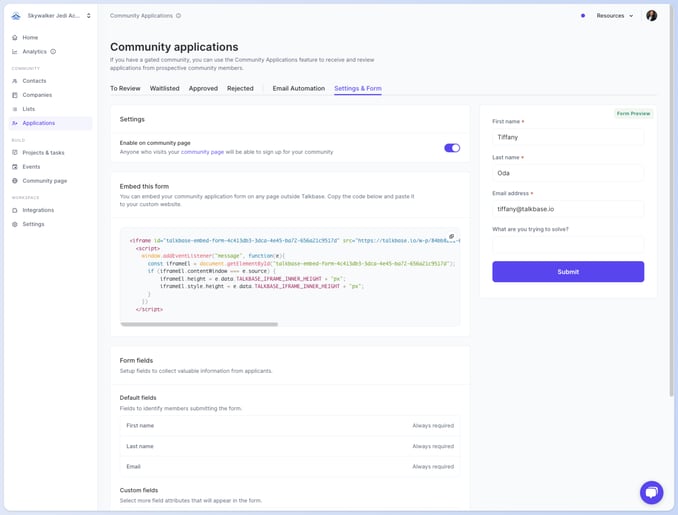Click the Events calendar icon
The height and width of the screenshot is (515, 678).
pos(15,166)
